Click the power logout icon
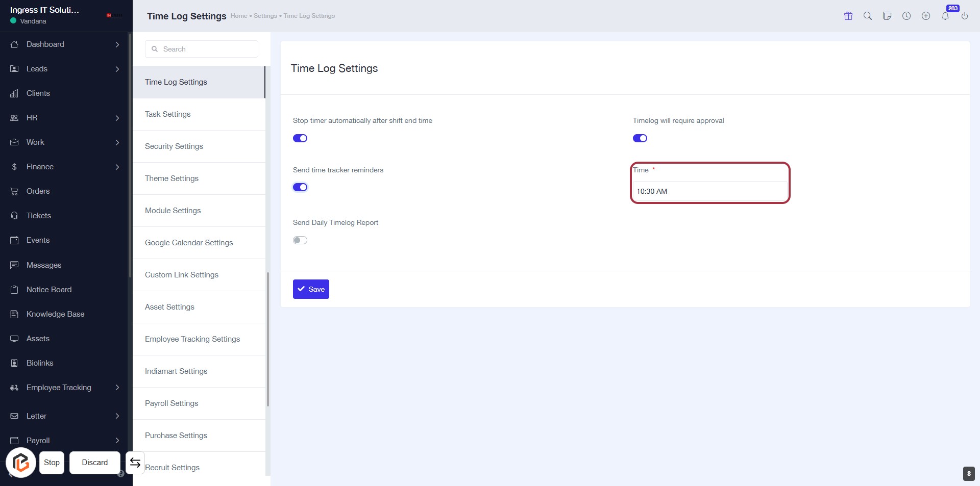Screen dimensions: 980x486 coord(965,16)
